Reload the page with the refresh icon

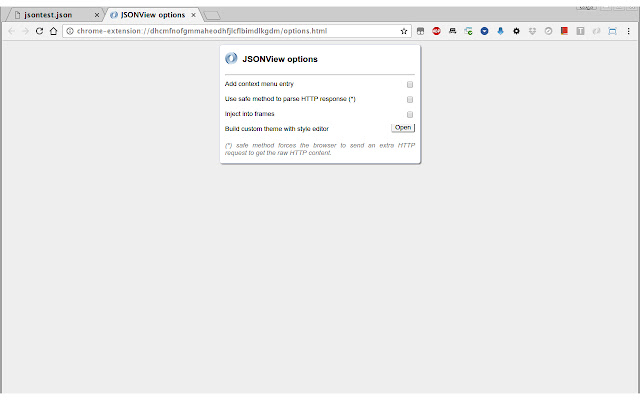pyautogui.click(x=39, y=31)
